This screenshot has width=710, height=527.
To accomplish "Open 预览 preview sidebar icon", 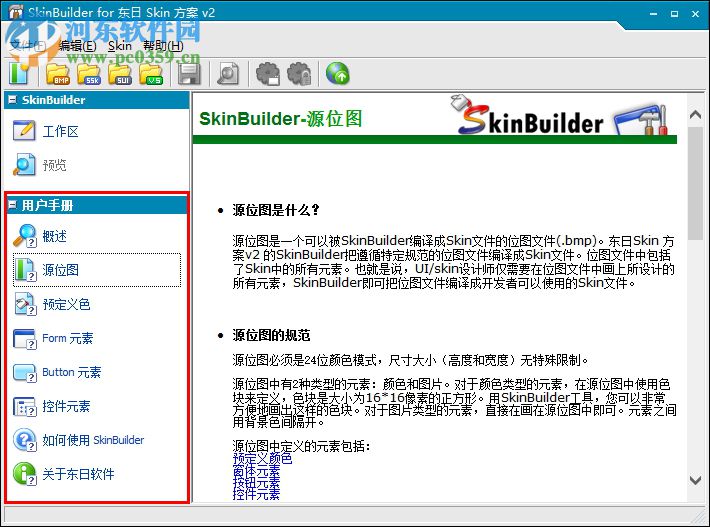I will click(24, 165).
